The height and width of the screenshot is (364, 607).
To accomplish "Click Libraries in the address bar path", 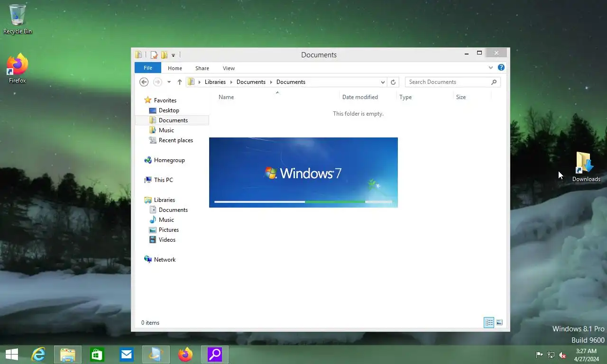I will pyautogui.click(x=215, y=82).
